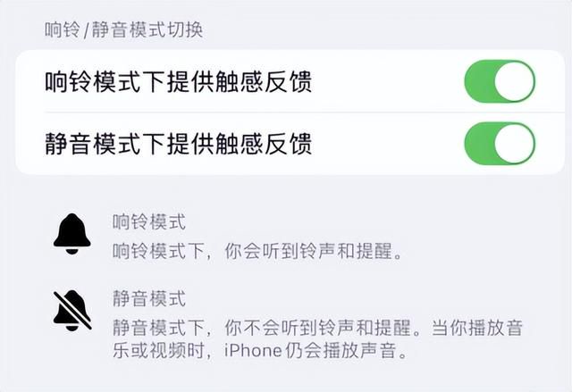Tap the green track of ring-mode haptics switch
572x392 pixels.
pyautogui.click(x=479, y=81)
